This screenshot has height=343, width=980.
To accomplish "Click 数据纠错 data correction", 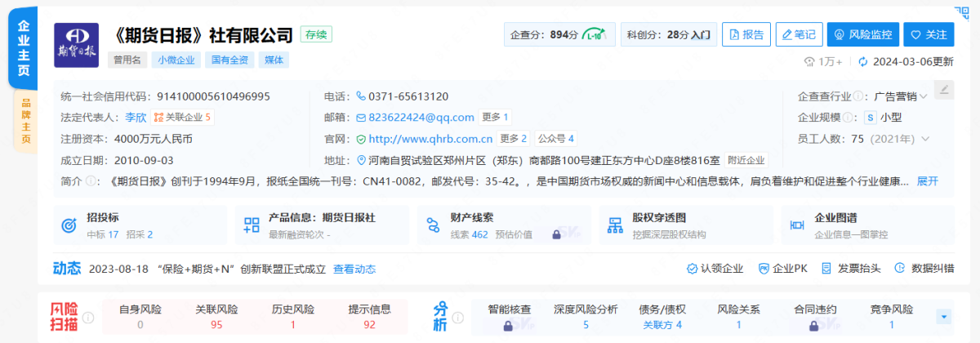I will coord(924,268).
